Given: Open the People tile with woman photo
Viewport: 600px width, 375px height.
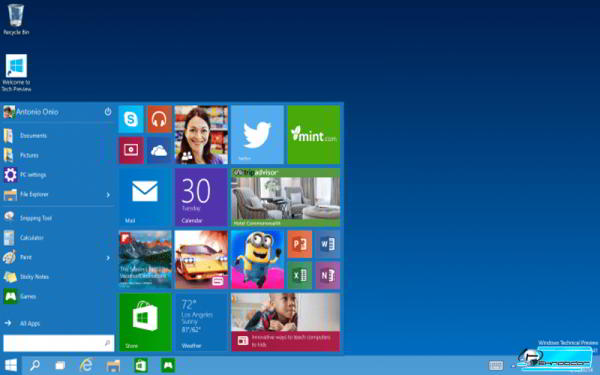Looking at the screenshot, I should (x=201, y=135).
